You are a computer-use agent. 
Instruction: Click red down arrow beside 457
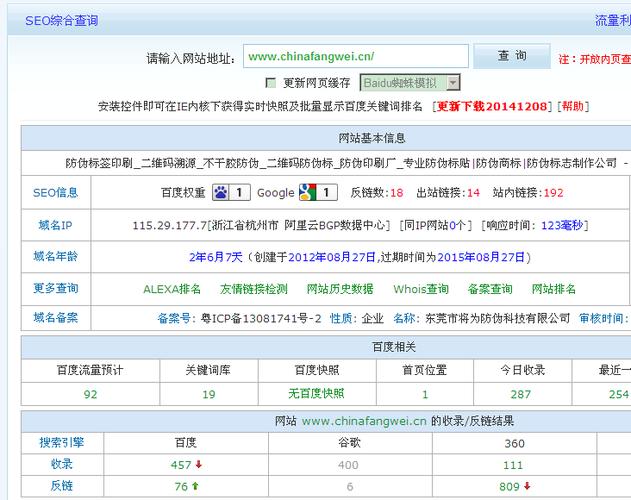198,465
